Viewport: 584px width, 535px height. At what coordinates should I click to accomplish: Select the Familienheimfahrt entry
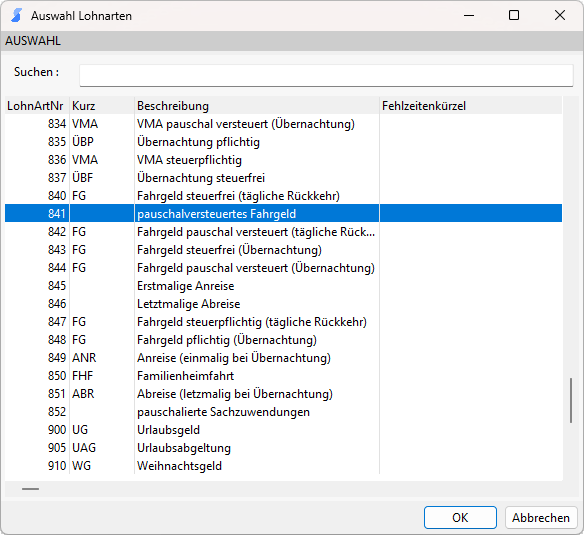click(283, 376)
